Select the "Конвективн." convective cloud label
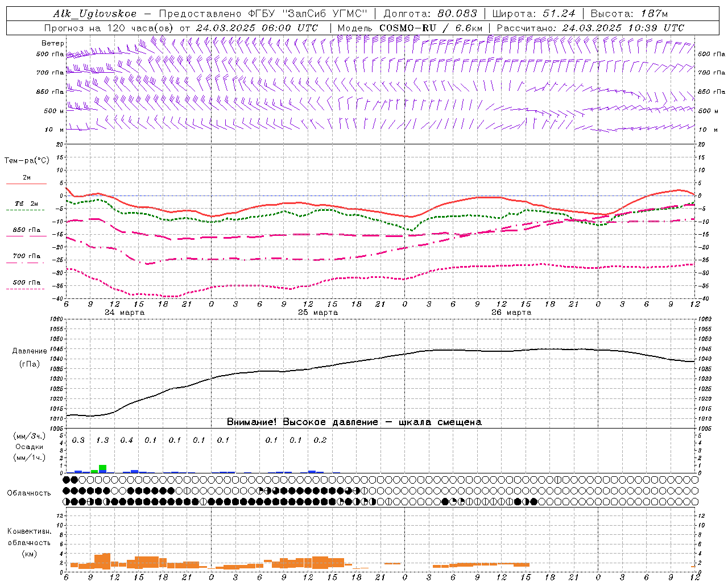 coord(29,531)
